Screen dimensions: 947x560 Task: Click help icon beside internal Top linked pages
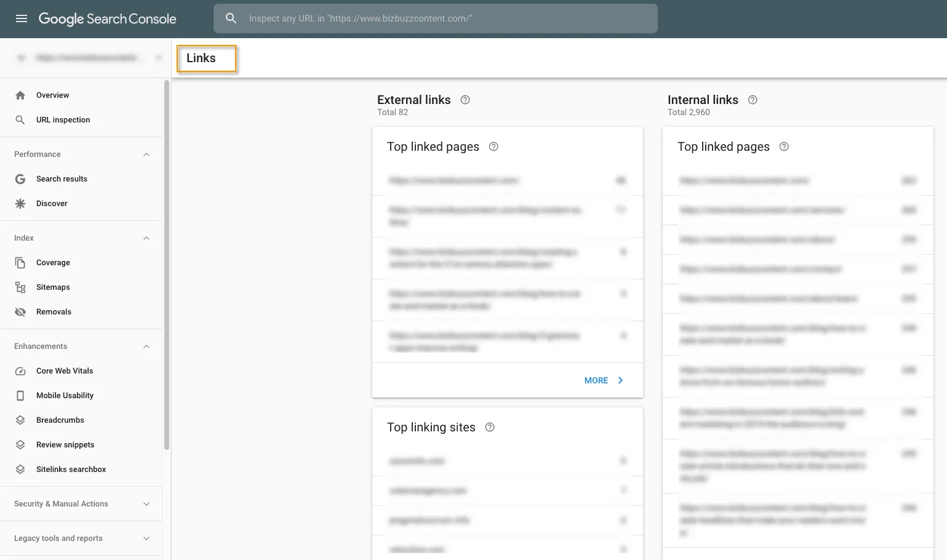(784, 146)
